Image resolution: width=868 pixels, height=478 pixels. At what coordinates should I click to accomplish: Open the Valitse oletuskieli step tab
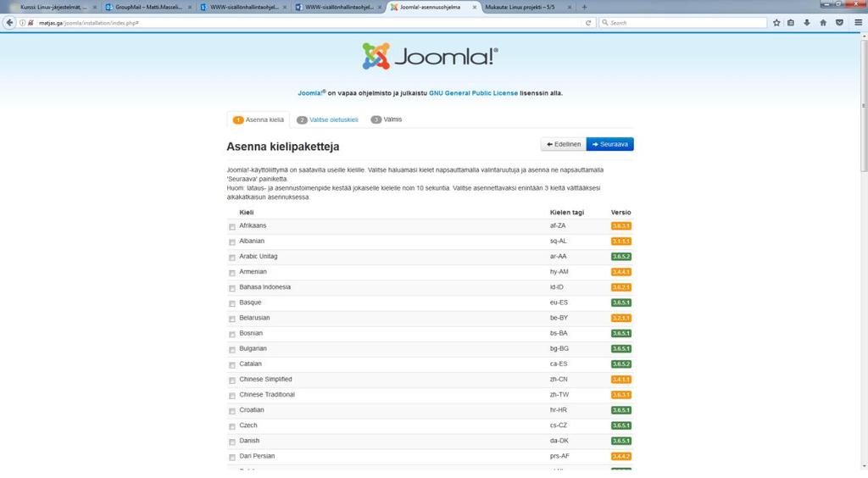click(327, 119)
